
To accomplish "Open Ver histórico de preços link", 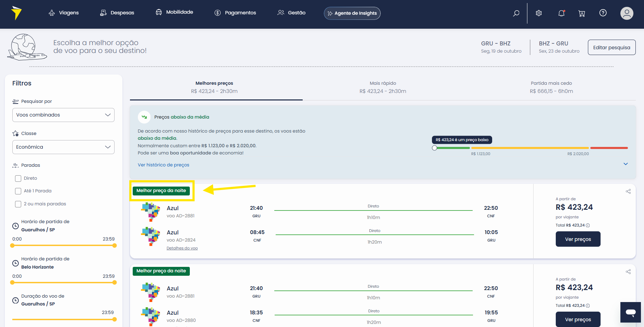I will point(163,165).
